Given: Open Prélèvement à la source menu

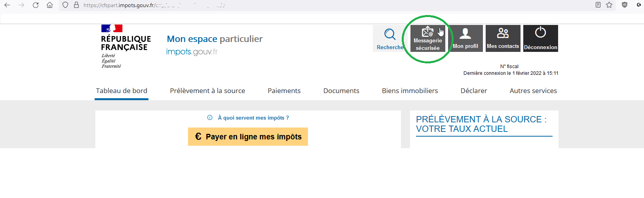Looking at the screenshot, I should [207, 91].
